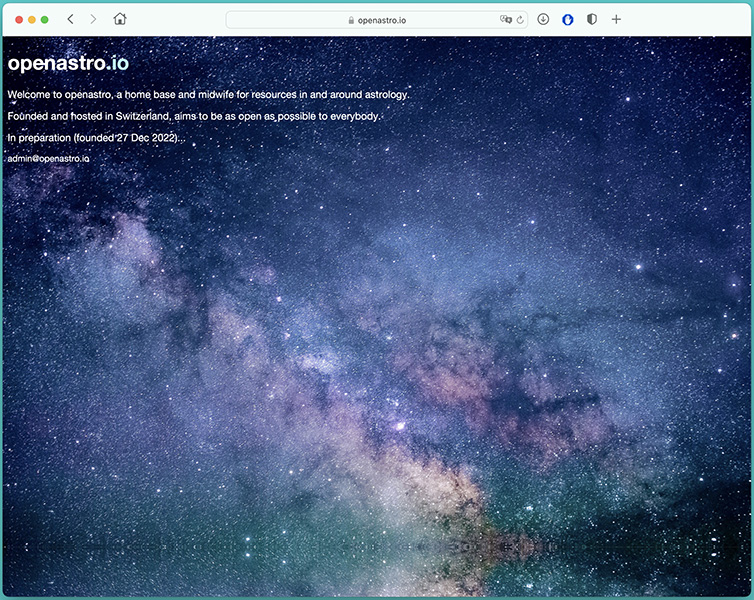Go back with the browser back arrow
This screenshot has height=600, width=754.
click(x=71, y=19)
